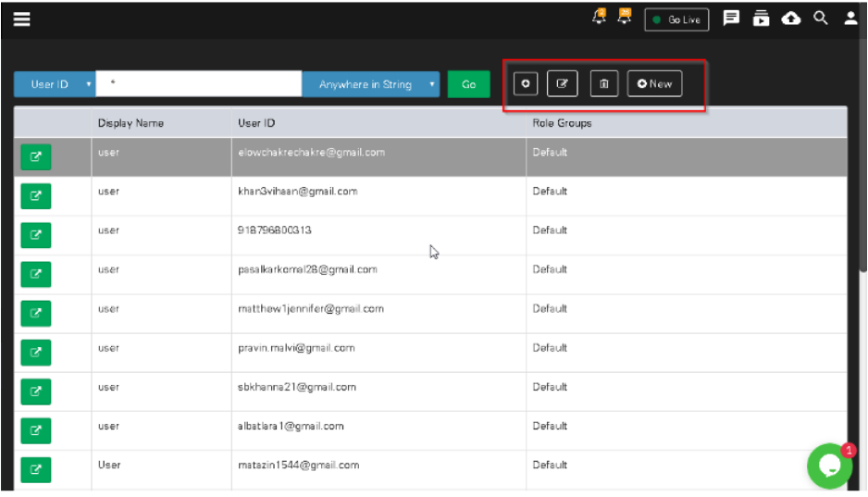Open record for pasalkarkomal28@gmail.com via green icon
This screenshot has width=868, height=497.
[36, 274]
